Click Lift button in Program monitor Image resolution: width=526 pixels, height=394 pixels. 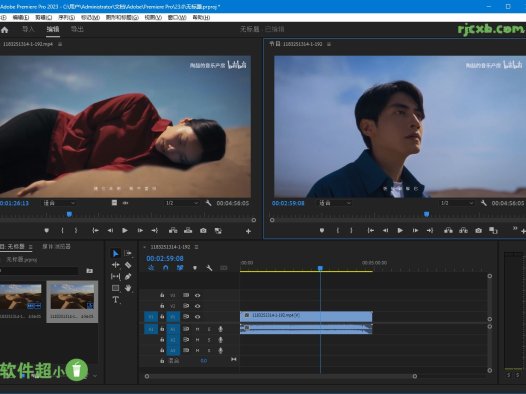pos(448,230)
